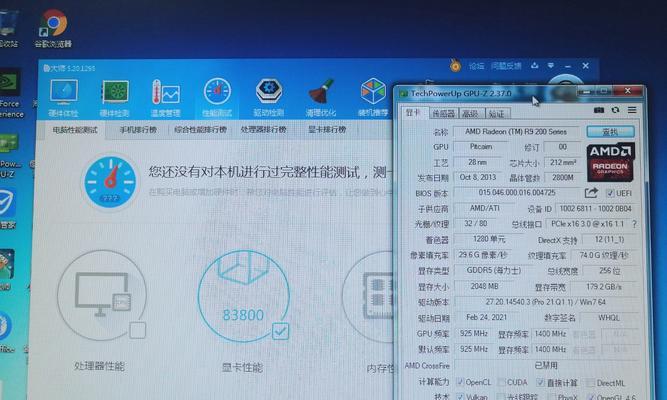Toggle the UEFI checkbox
667x400 pixels.
pyautogui.click(x=610, y=193)
